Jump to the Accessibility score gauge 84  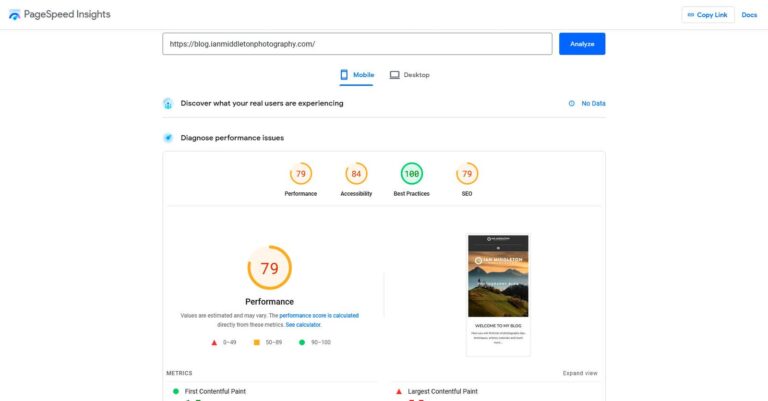(356, 174)
